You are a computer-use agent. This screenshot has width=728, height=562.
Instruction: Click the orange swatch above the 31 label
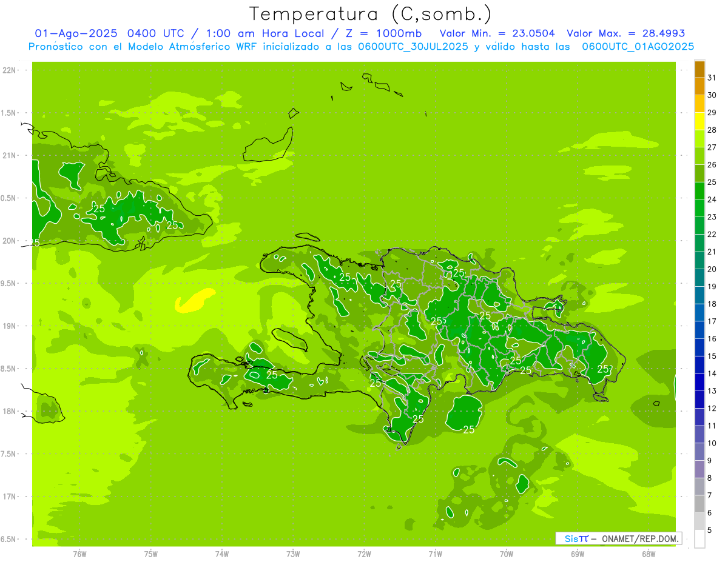click(699, 69)
